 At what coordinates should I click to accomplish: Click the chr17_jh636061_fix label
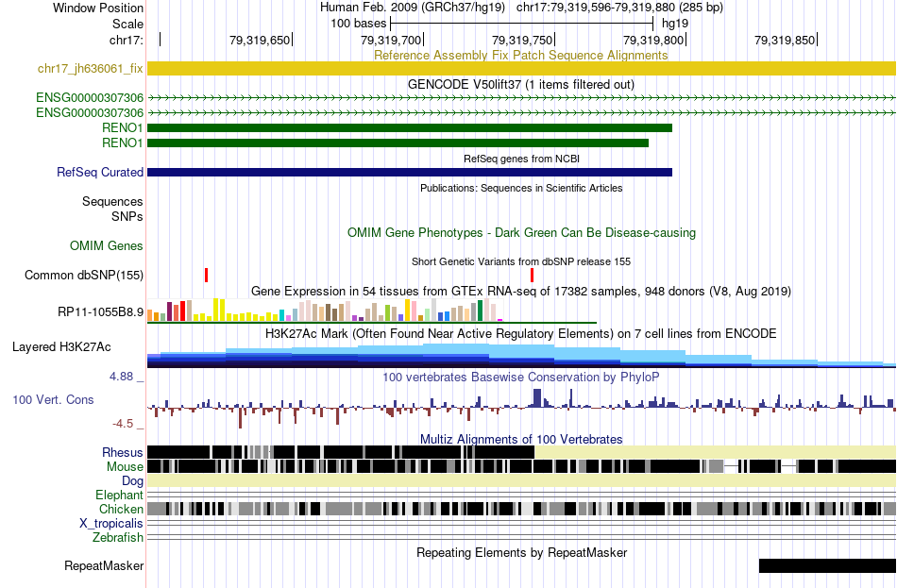point(91,69)
